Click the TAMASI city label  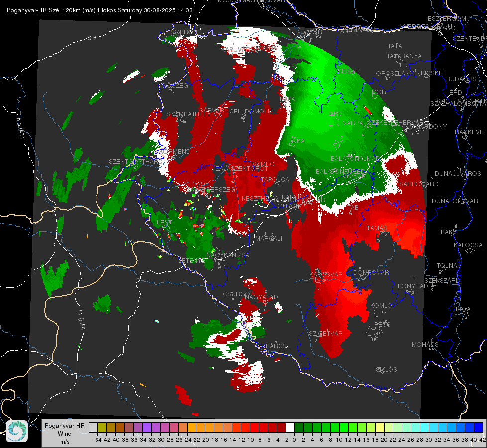[378, 228]
